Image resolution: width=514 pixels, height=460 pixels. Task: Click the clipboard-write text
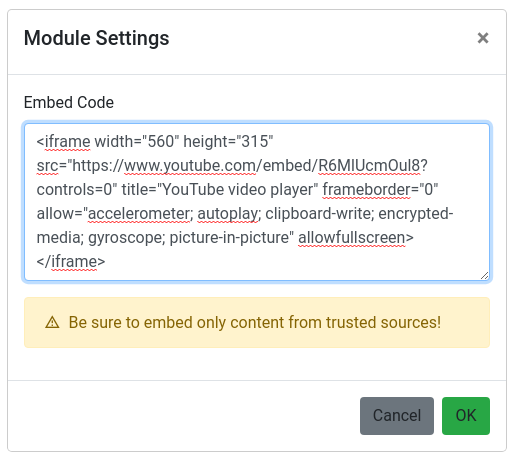click(318, 214)
